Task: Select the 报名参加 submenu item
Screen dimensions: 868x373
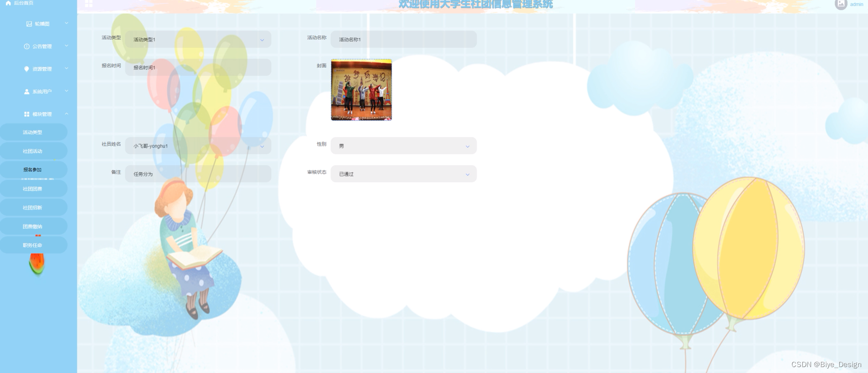Action: pos(33,169)
